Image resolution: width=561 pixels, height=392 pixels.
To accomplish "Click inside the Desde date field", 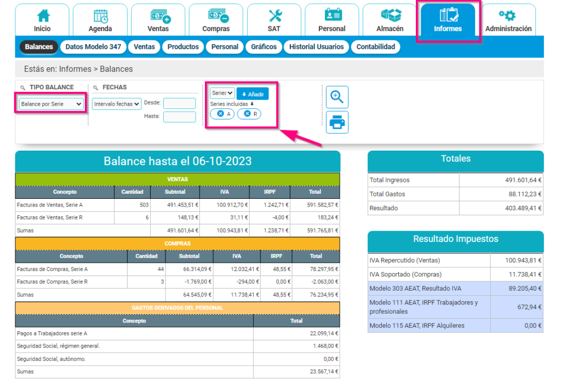I will (x=180, y=103).
